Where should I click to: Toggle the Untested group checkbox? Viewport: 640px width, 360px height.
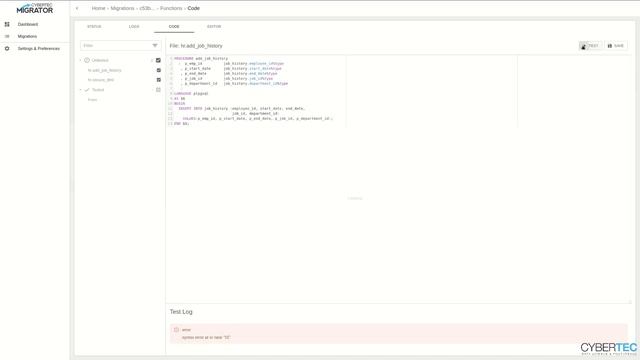tap(158, 60)
